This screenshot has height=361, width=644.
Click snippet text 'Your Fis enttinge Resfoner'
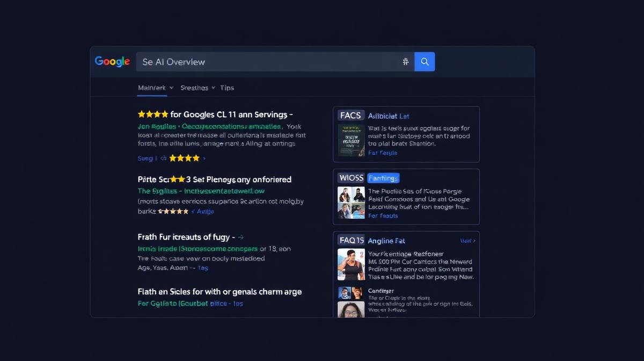point(406,254)
